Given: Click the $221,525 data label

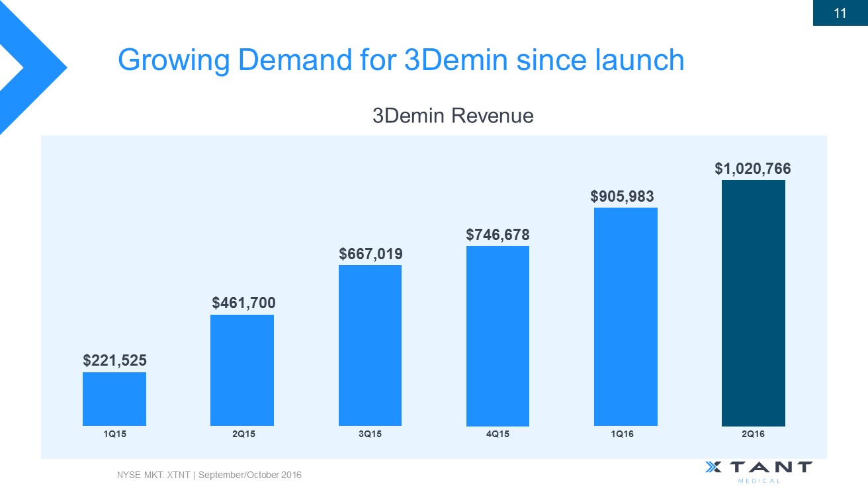Looking at the screenshot, I should (x=114, y=360).
